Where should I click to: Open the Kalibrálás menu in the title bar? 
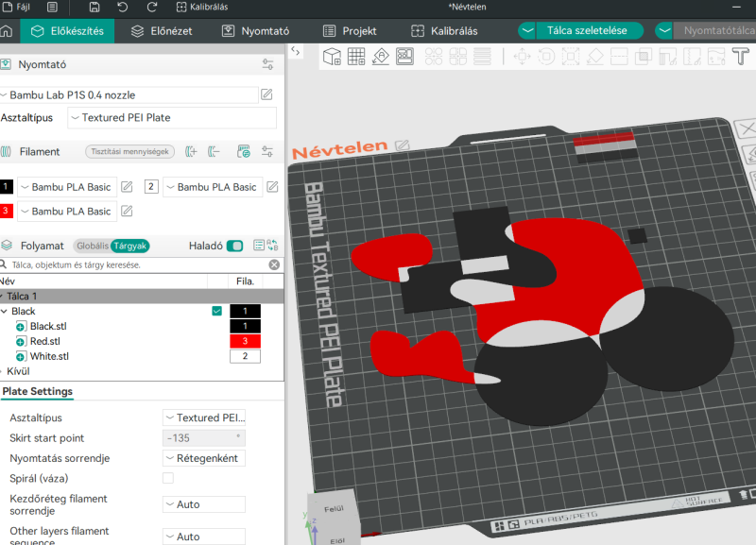click(x=202, y=7)
